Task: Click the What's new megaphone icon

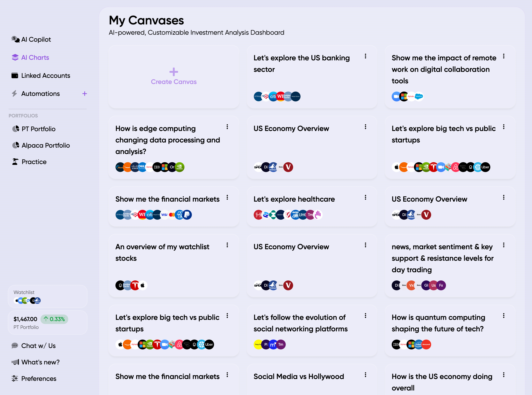Action: (x=15, y=362)
